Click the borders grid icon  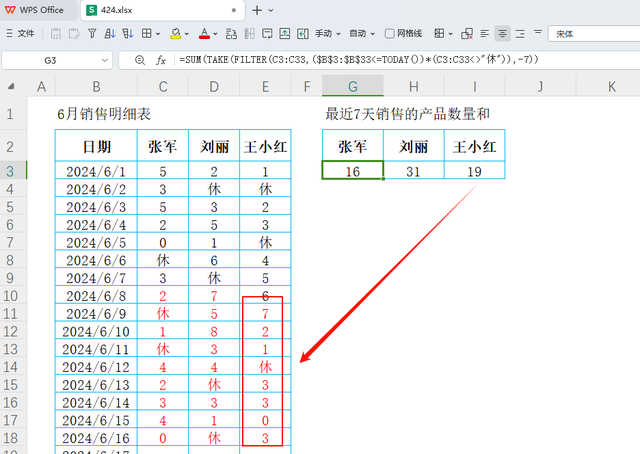click(147, 33)
